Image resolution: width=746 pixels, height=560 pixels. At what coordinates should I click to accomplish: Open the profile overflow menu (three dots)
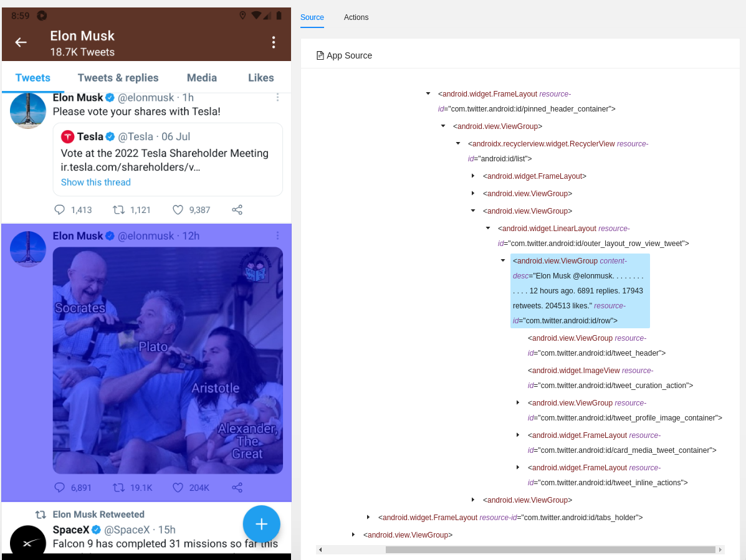pyautogui.click(x=274, y=42)
